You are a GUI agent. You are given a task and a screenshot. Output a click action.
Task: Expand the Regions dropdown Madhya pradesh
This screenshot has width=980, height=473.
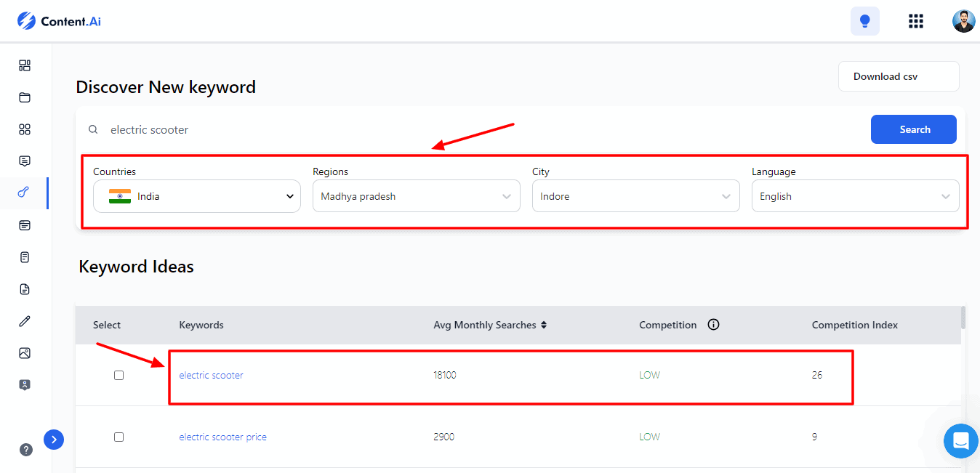pyautogui.click(x=416, y=197)
